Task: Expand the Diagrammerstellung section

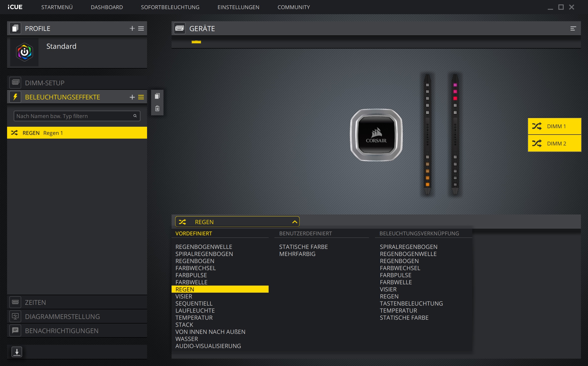Action: (x=77, y=316)
